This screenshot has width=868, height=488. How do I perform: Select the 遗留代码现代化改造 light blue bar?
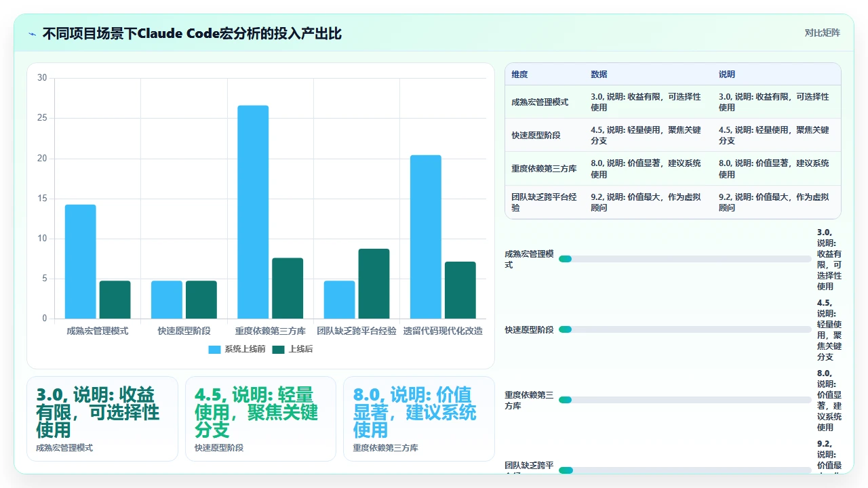[426, 237]
